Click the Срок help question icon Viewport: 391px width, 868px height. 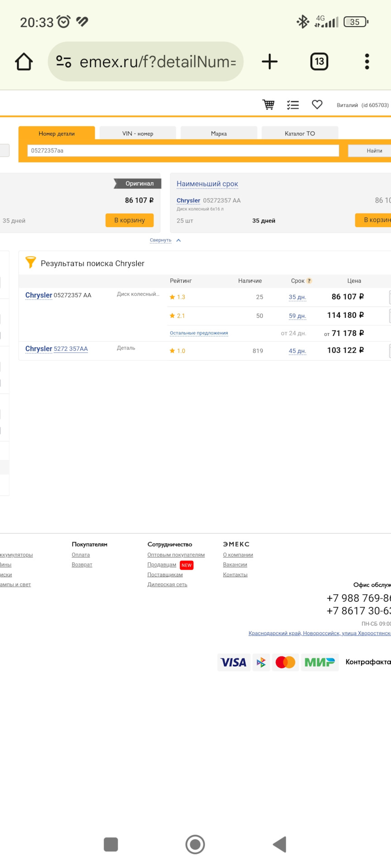click(x=309, y=281)
